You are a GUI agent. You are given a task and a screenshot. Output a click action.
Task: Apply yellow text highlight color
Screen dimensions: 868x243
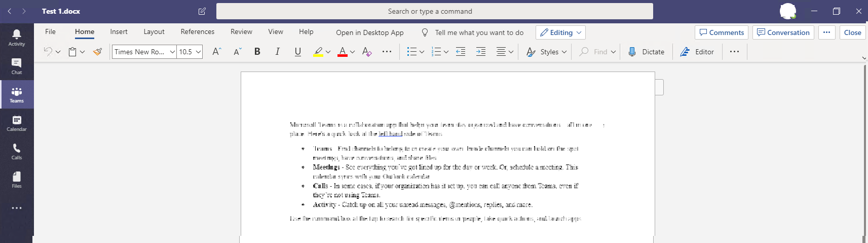click(x=318, y=52)
